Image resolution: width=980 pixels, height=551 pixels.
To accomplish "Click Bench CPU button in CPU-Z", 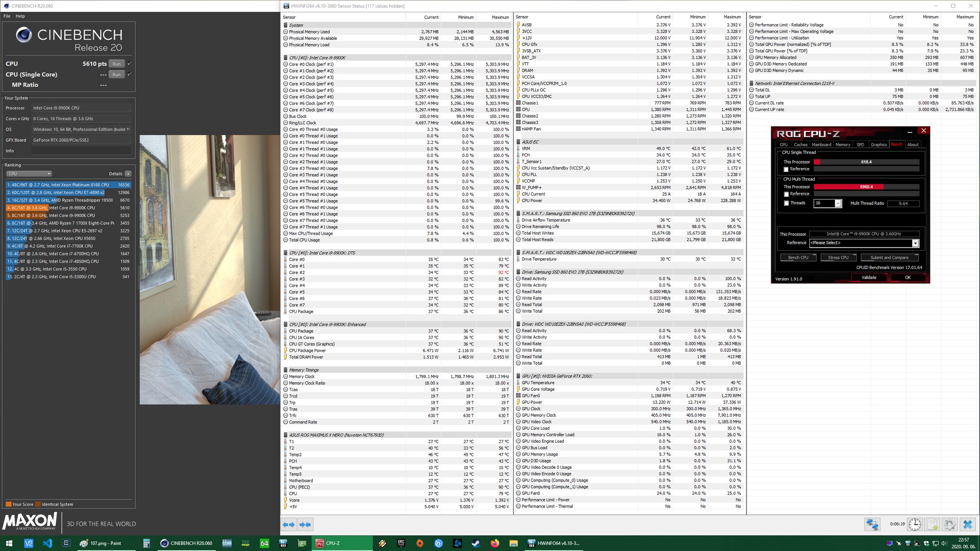I will point(798,258).
